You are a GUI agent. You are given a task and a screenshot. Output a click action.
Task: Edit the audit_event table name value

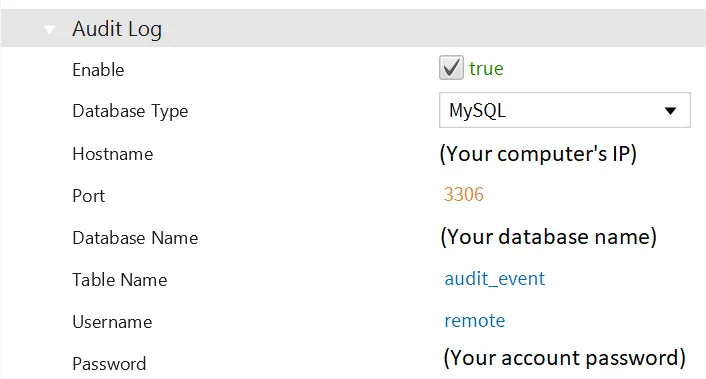pos(494,279)
